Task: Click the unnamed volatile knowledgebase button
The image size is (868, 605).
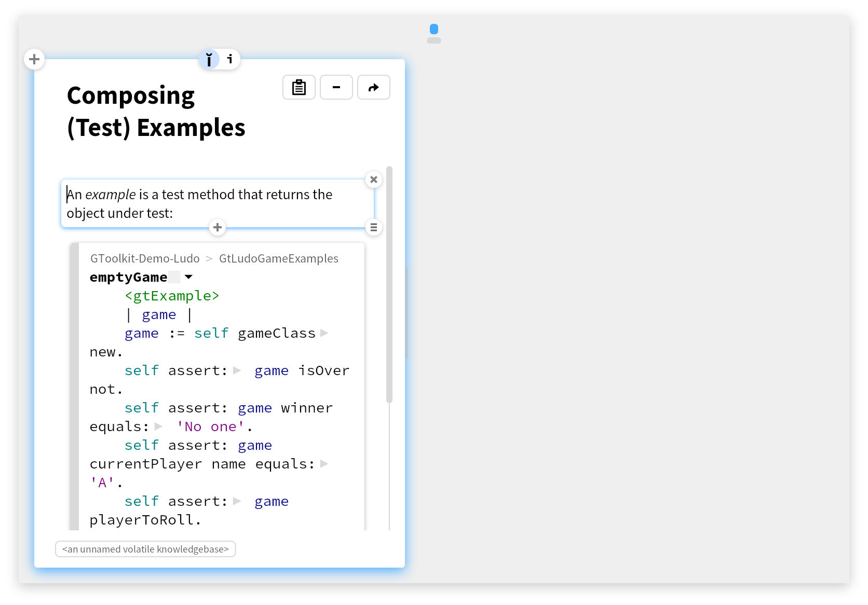Action: point(145,549)
